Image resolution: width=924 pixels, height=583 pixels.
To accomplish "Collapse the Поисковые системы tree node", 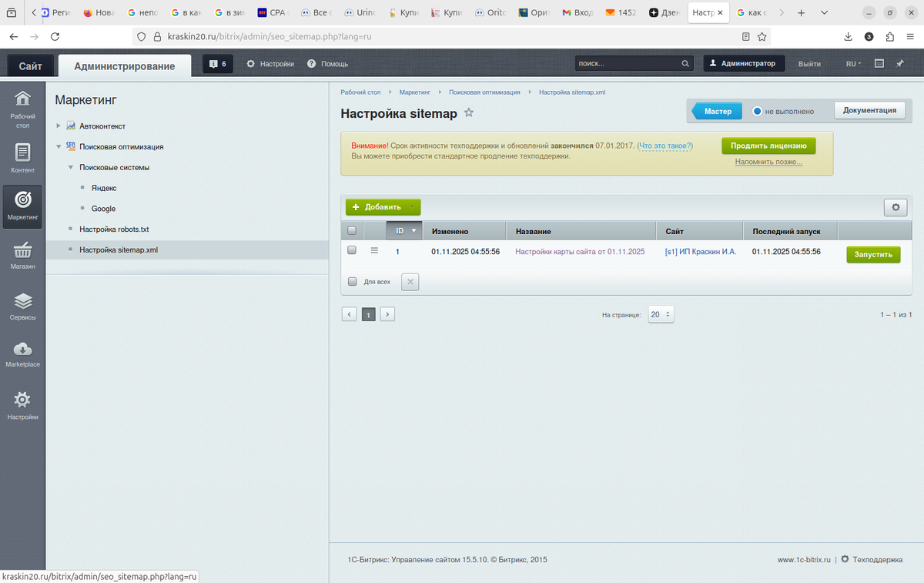I will pos(70,167).
